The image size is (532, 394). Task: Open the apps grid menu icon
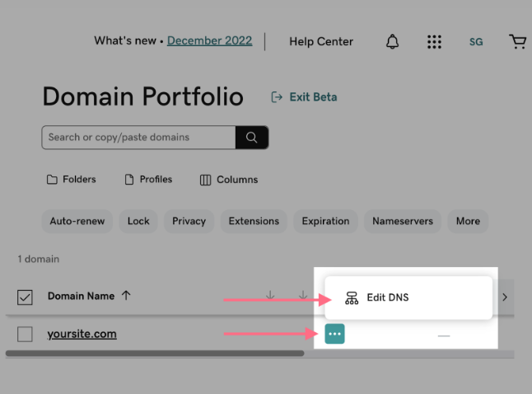(x=434, y=41)
